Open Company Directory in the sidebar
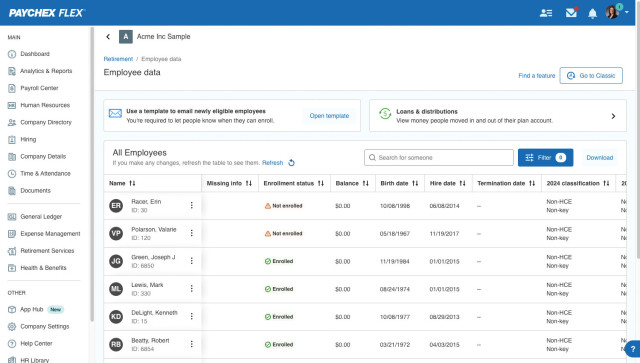This screenshot has width=640, height=363. (x=46, y=122)
